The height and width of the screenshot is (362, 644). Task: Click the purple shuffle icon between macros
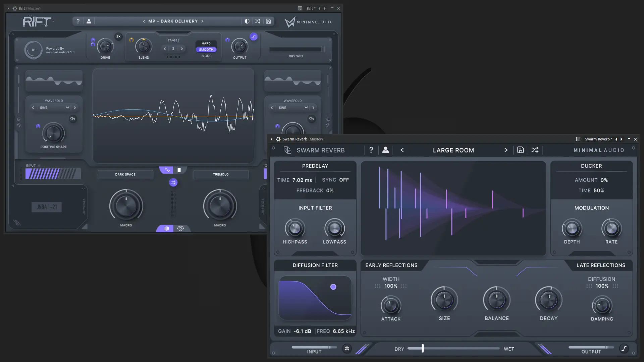click(x=173, y=182)
